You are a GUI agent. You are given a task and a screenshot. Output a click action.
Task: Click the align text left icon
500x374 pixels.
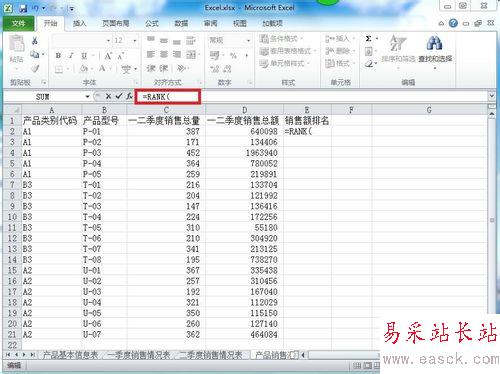click(151, 54)
